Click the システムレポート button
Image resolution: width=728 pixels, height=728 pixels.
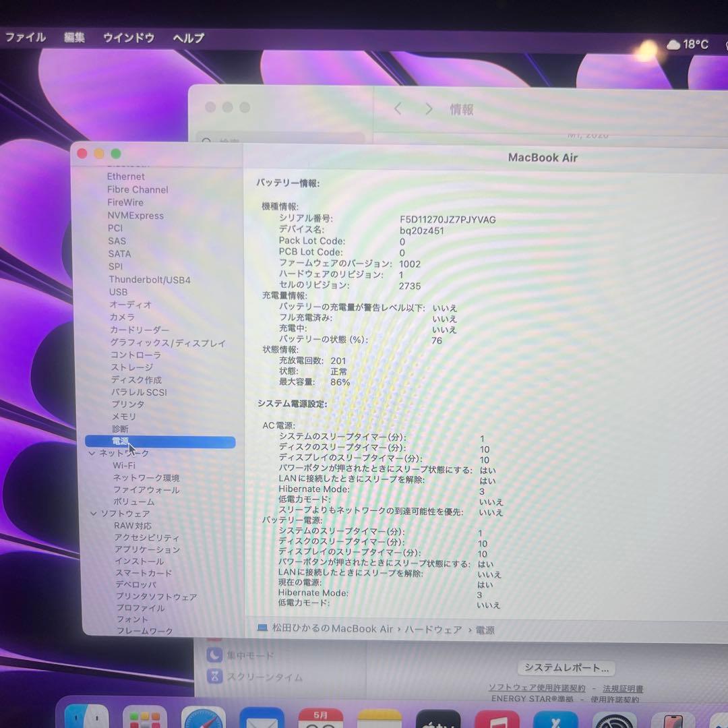pyautogui.click(x=565, y=668)
